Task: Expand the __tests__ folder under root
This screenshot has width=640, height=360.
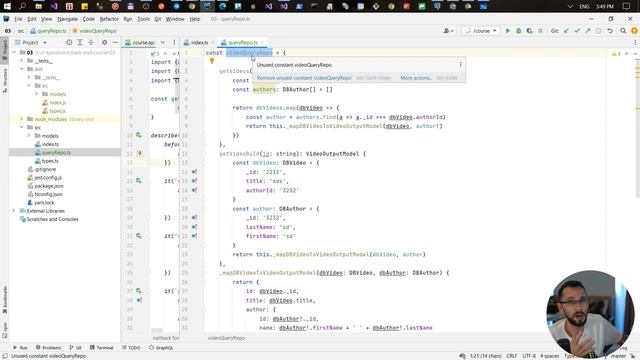Action: tap(22, 61)
